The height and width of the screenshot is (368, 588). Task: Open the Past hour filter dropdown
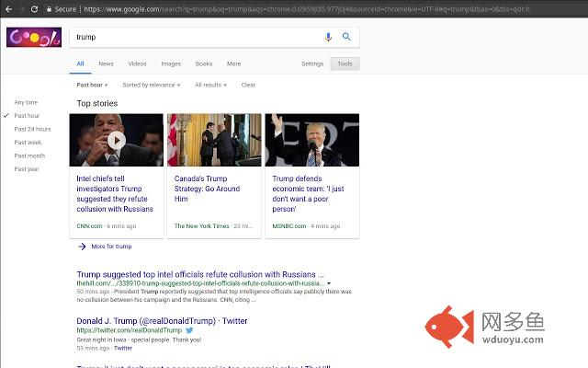(92, 85)
